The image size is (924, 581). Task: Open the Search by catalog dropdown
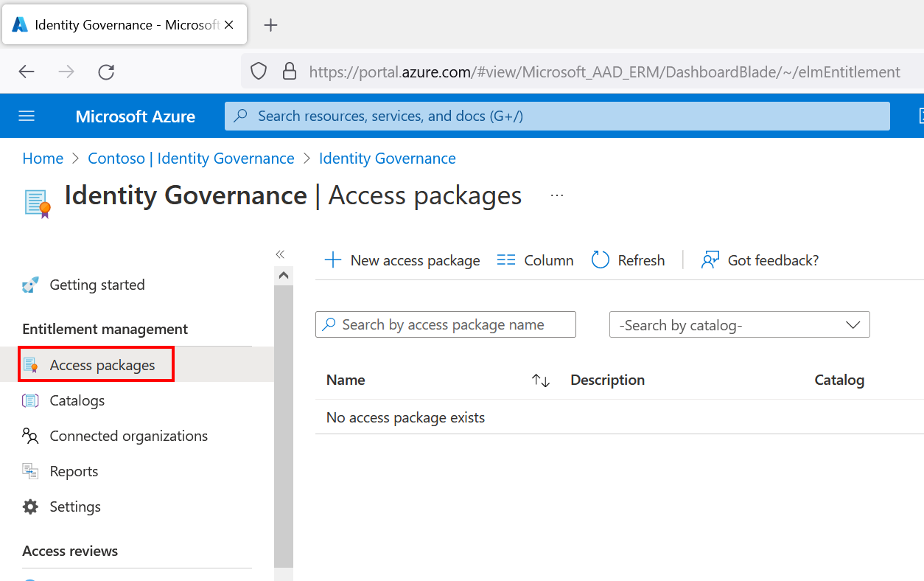click(x=739, y=325)
